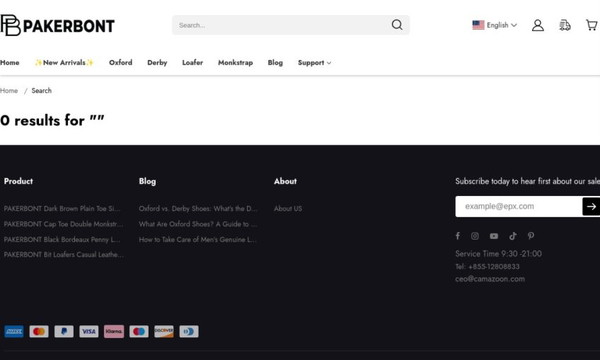Screen dimensions: 600x360
Task: Open the Facebook social icon
Action: pos(458,236)
